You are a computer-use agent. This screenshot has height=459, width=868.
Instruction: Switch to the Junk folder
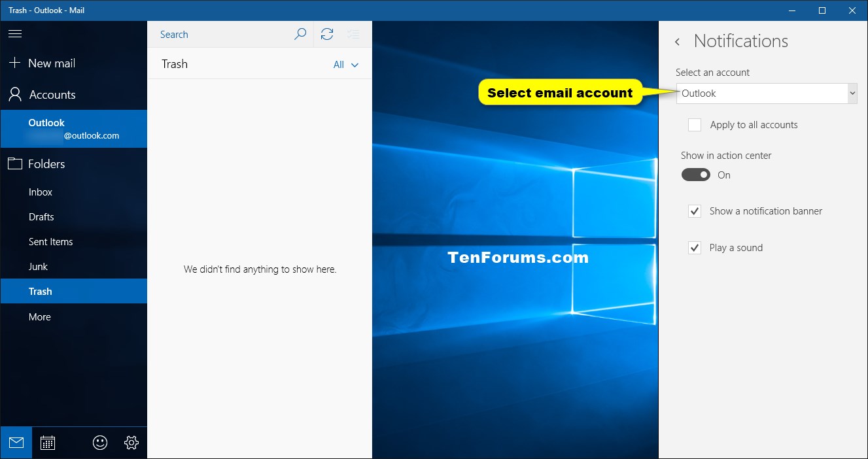click(x=38, y=266)
